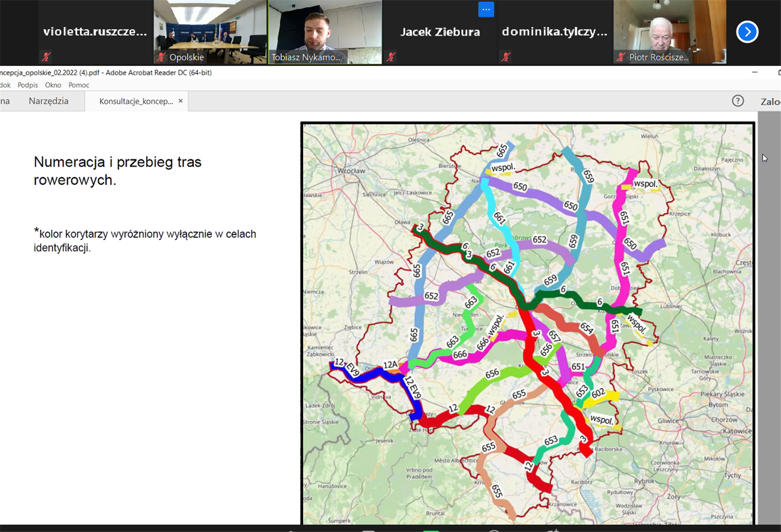
Task: Open Acrobat help question mark icon
Action: pyautogui.click(x=738, y=101)
